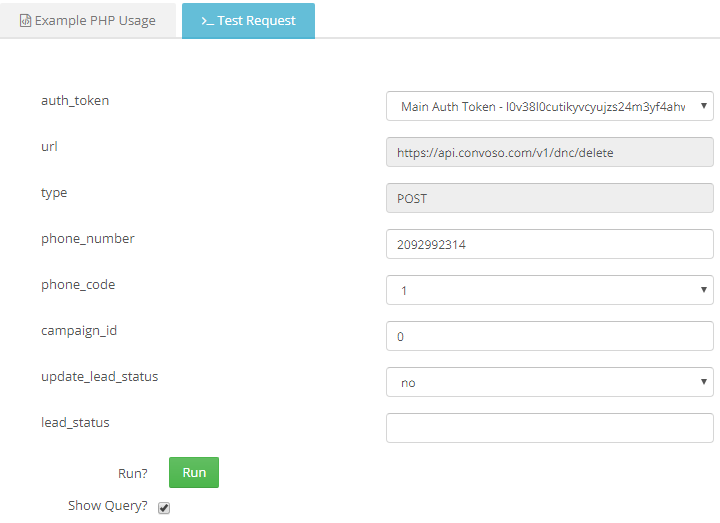720x523 pixels.
Task: Click the terminal prompt icon on Test Request tab
Action: (207, 21)
